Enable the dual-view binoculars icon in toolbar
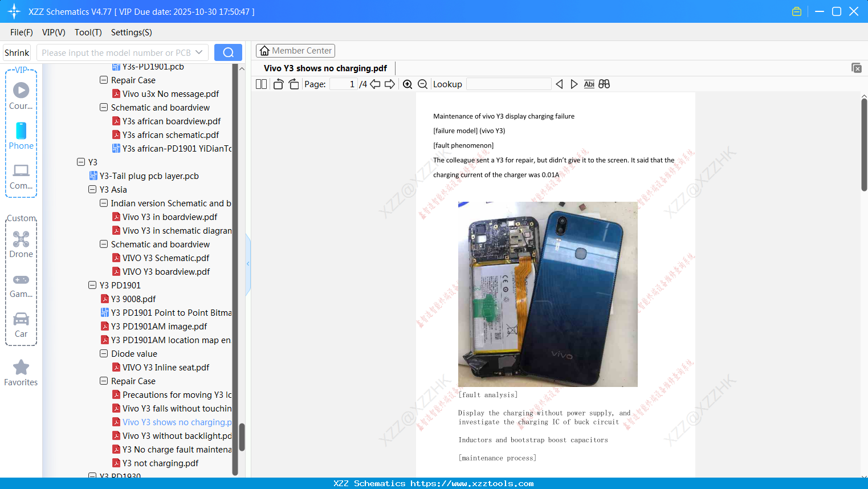868x489 pixels. 604,84
